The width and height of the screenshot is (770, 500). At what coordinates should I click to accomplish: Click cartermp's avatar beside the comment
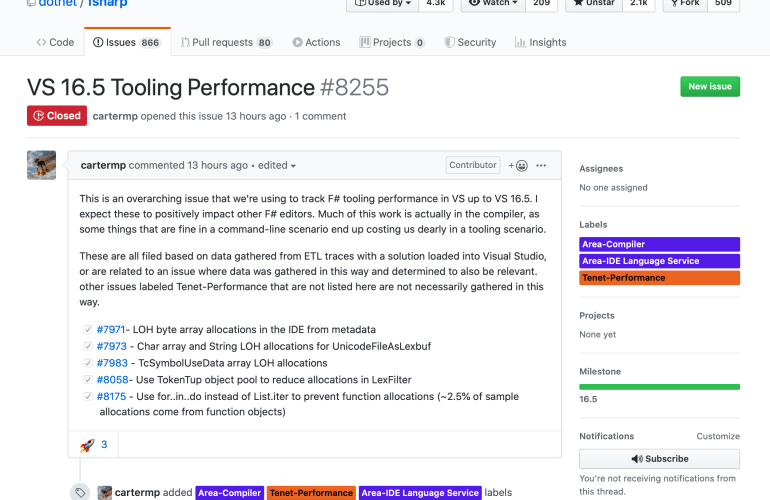point(41,165)
